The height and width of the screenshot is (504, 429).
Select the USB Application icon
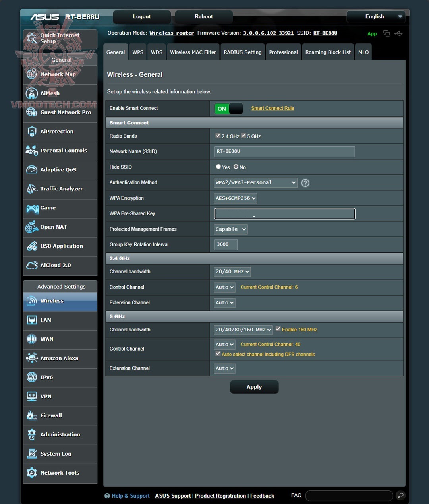tap(31, 246)
